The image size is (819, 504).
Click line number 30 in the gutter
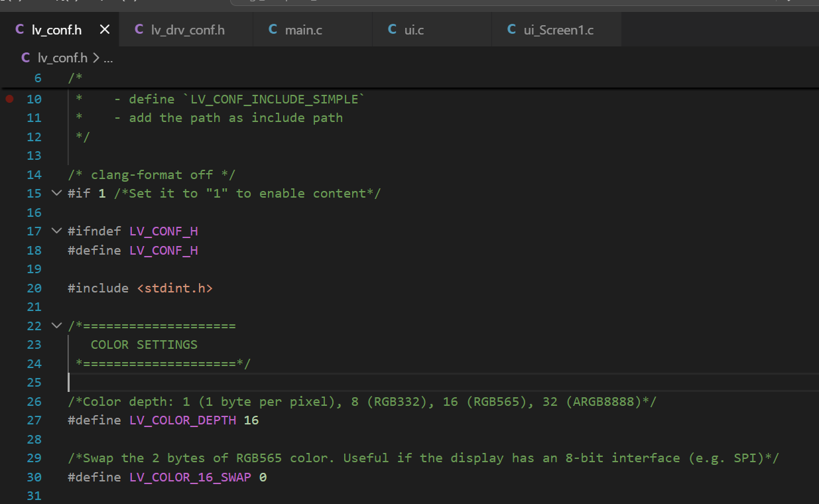point(34,477)
